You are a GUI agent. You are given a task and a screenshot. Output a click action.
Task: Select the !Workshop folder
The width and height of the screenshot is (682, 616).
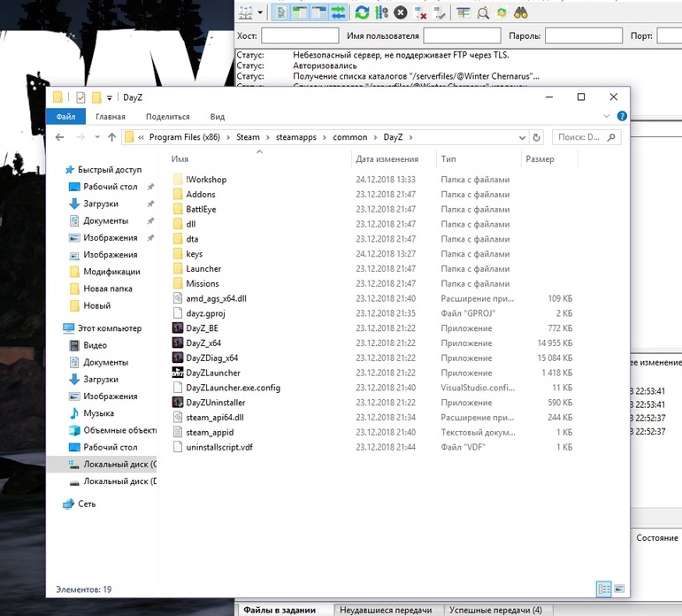[x=206, y=180]
